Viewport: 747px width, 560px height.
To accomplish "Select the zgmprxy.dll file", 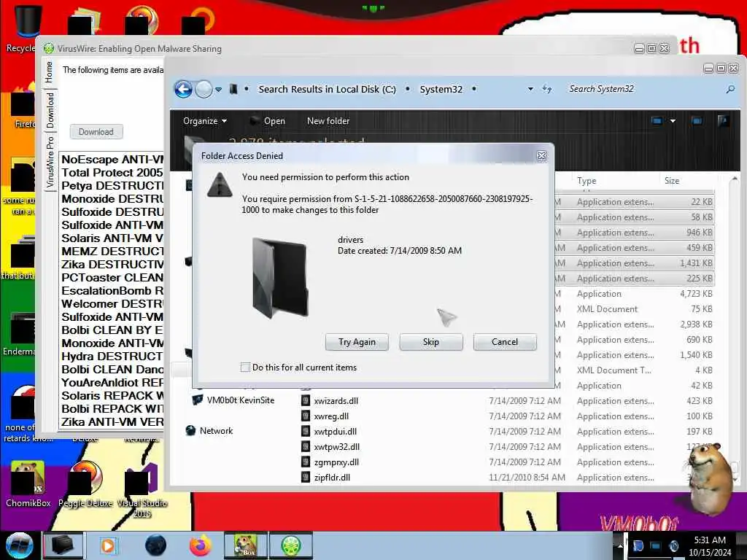I will pos(336,462).
